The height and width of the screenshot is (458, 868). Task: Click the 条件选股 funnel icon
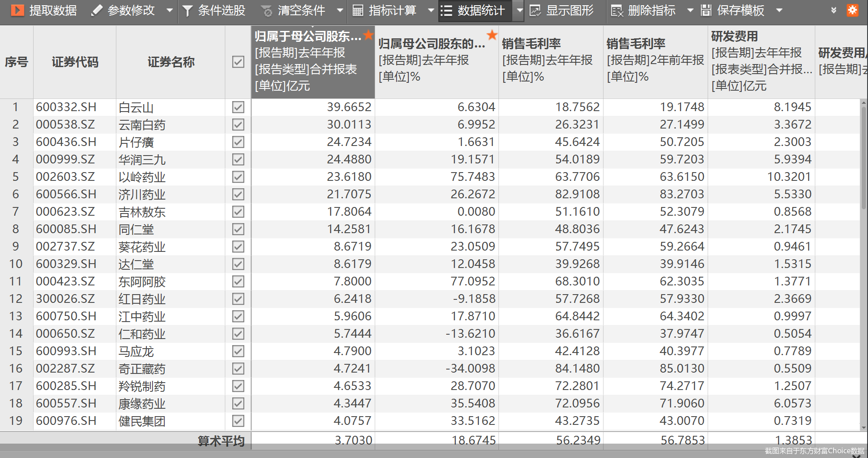[187, 10]
